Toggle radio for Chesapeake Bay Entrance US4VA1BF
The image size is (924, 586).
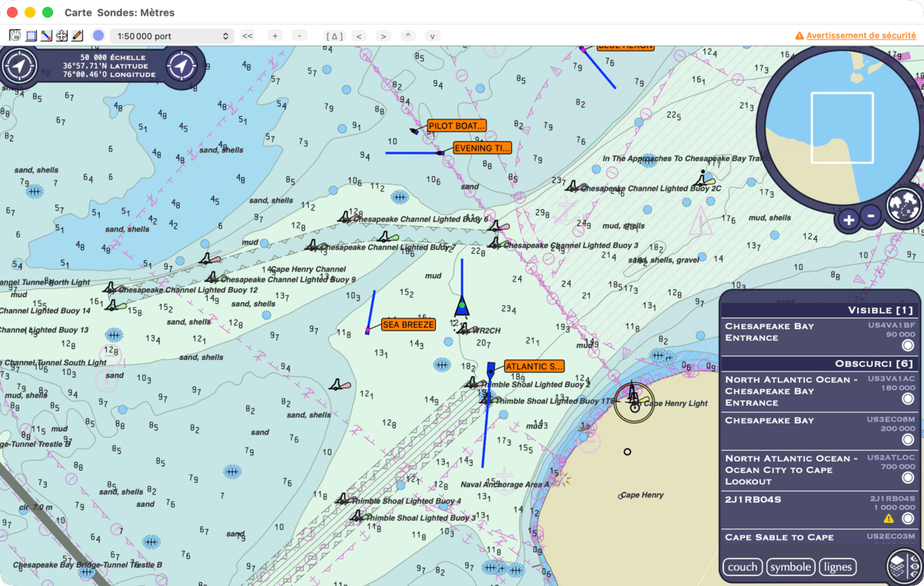point(908,346)
